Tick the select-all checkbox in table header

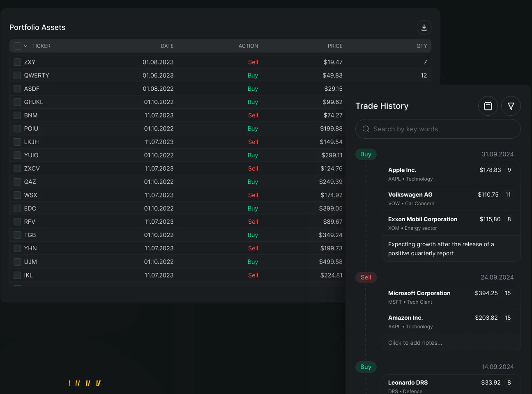[x=17, y=46]
